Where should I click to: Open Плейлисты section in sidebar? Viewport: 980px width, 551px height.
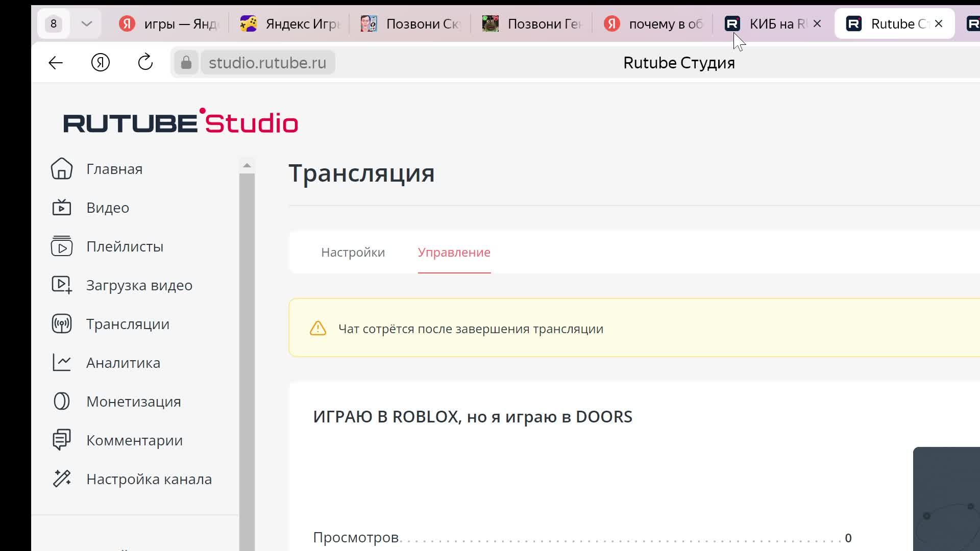coord(125,246)
